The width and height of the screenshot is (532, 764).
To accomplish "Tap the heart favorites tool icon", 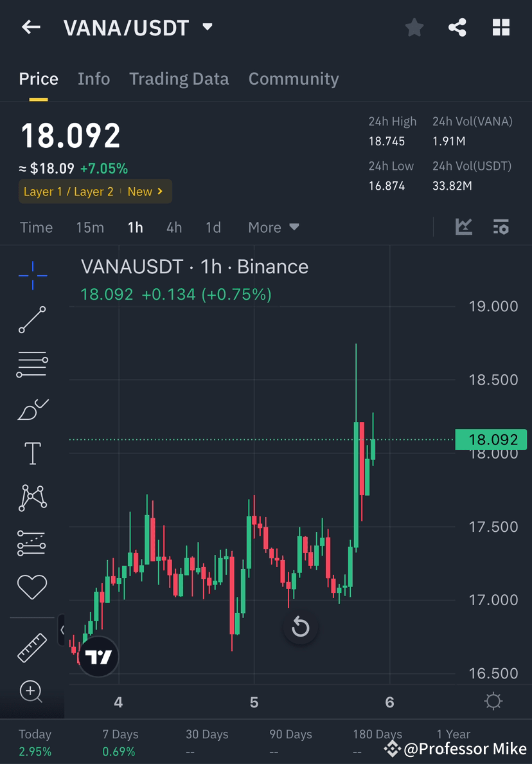I will [32, 587].
